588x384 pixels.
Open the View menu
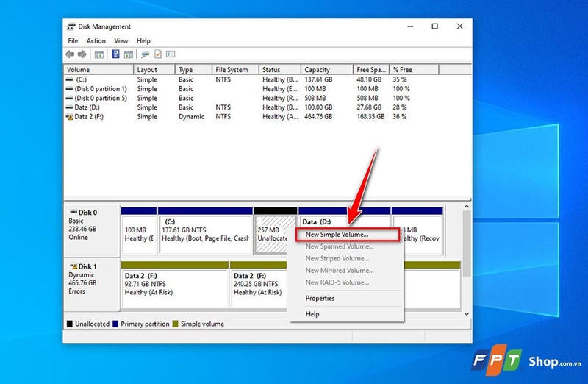[121, 40]
